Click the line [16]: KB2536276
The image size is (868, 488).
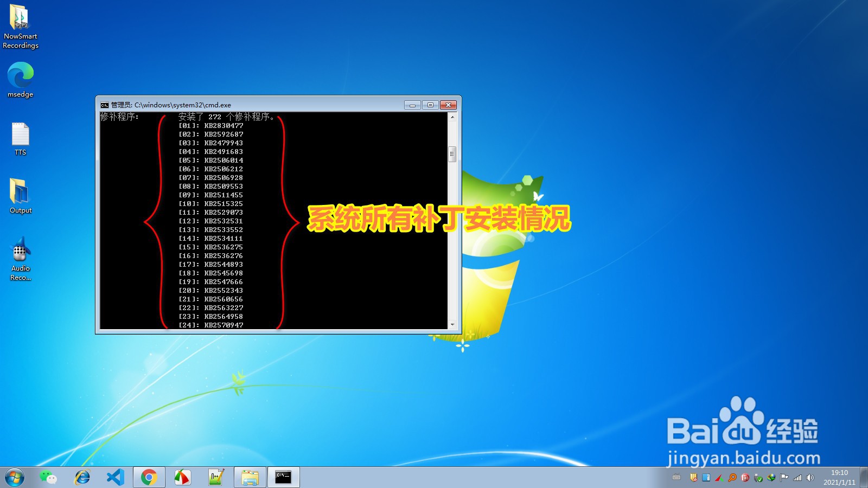pos(211,256)
